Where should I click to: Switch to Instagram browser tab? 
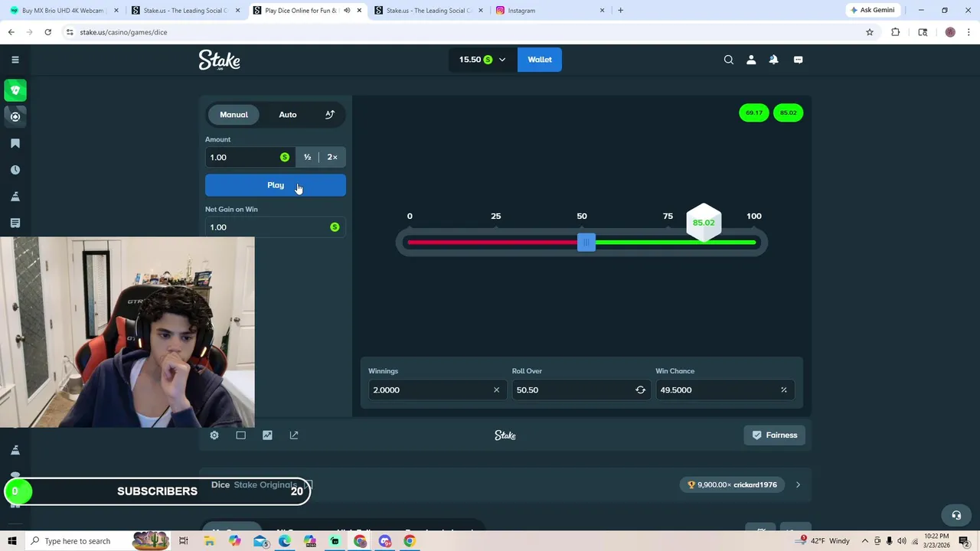click(x=550, y=11)
